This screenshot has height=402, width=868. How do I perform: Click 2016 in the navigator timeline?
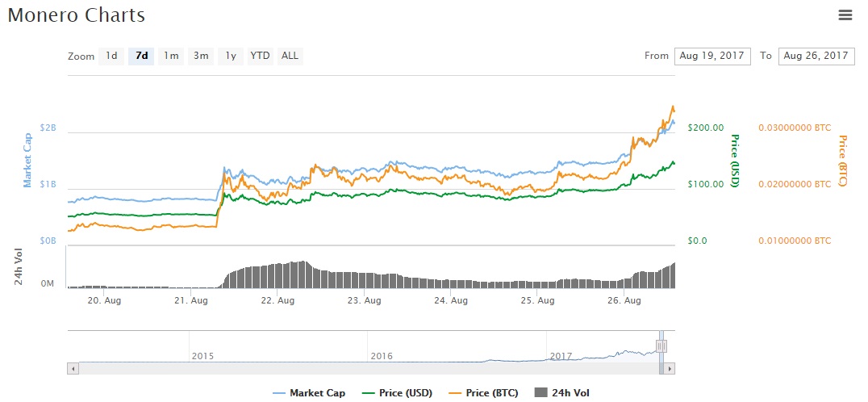tap(382, 355)
